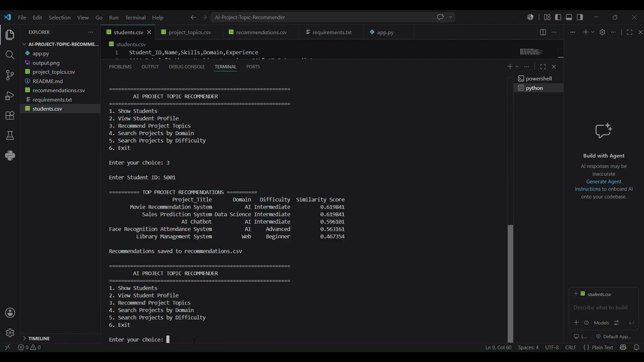644x362 pixels.
Task: Open the Search view in activity bar
Action: (x=10, y=55)
